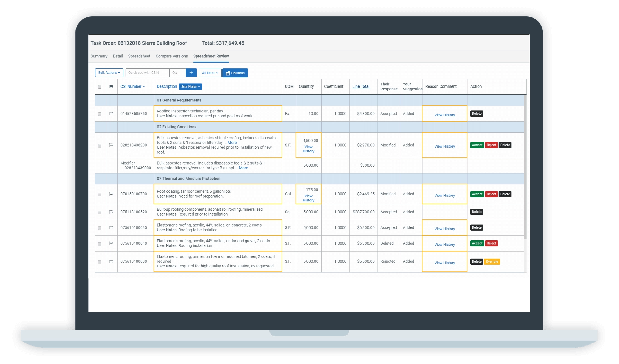The height and width of the screenshot is (364, 619).
Task: Overrule the rejection on row 075610100080
Action: coord(492,261)
